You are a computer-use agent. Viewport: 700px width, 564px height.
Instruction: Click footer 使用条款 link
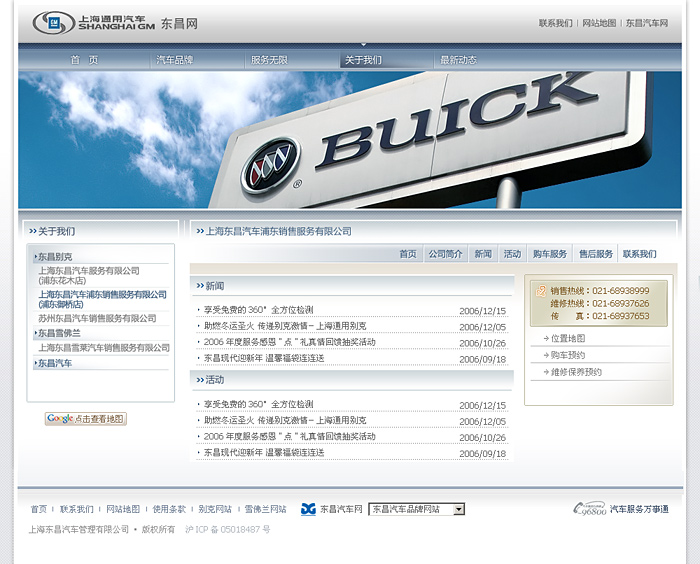pyautogui.click(x=169, y=509)
